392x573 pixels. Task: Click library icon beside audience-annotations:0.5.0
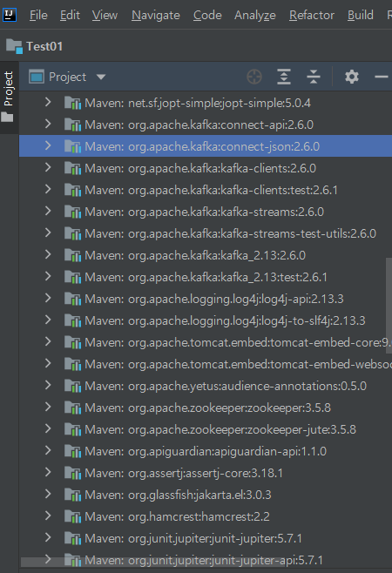click(x=73, y=386)
